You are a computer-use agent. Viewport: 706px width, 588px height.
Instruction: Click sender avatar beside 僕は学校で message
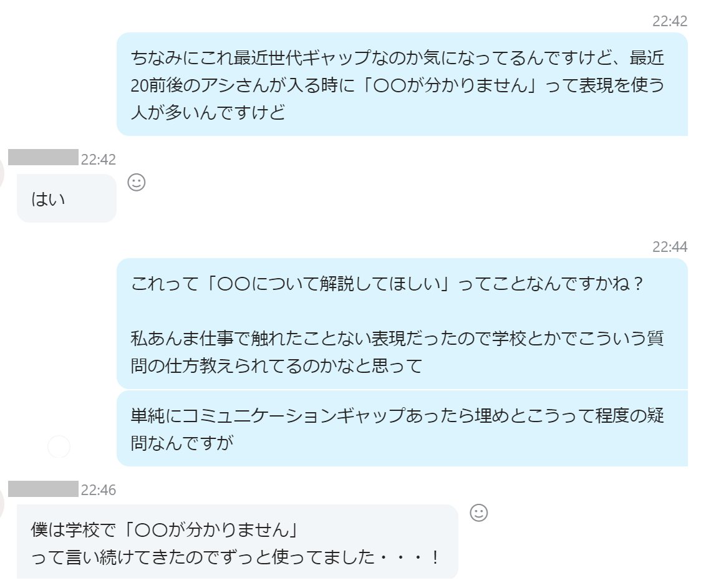[2, 502]
